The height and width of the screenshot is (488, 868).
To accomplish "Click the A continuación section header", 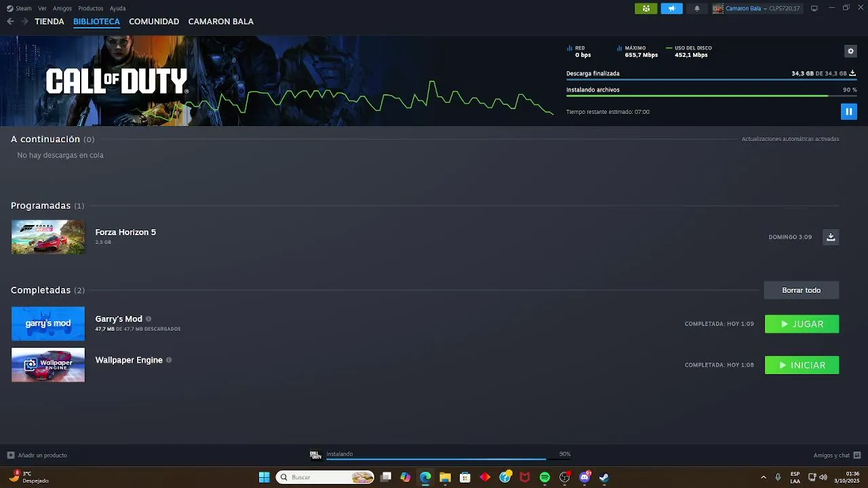I will click(x=52, y=139).
